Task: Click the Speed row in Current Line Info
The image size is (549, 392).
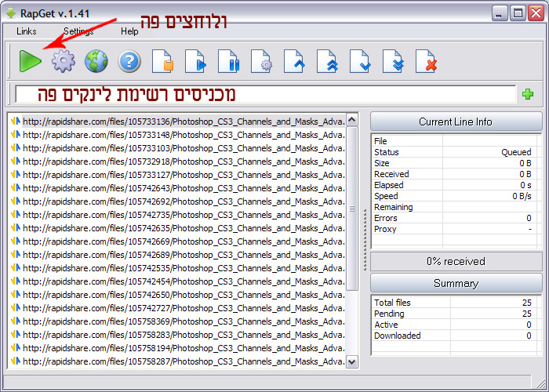Action: pyautogui.click(x=454, y=196)
